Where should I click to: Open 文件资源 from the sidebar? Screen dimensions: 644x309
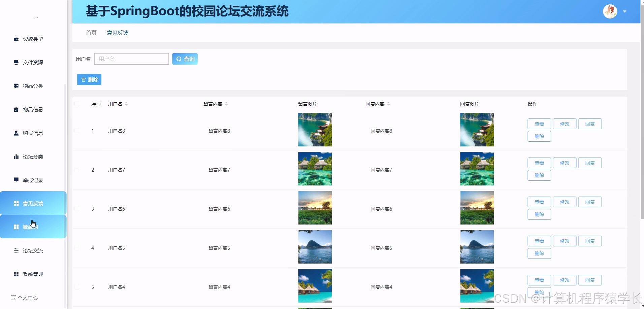(x=16, y=62)
